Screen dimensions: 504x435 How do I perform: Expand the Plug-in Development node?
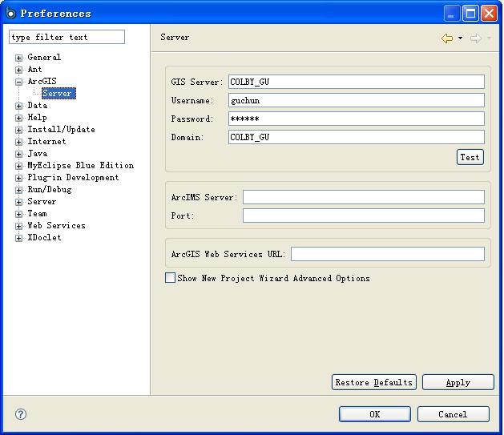click(x=18, y=178)
